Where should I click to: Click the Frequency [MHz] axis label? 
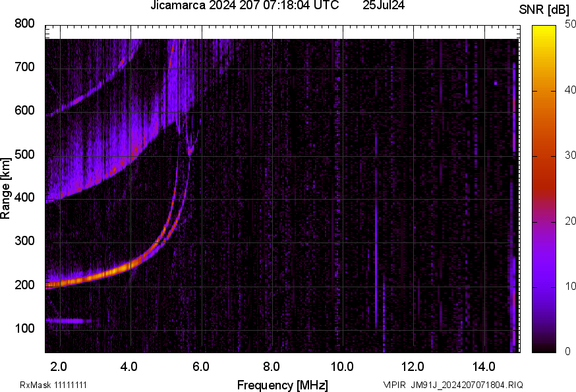pyautogui.click(x=282, y=385)
